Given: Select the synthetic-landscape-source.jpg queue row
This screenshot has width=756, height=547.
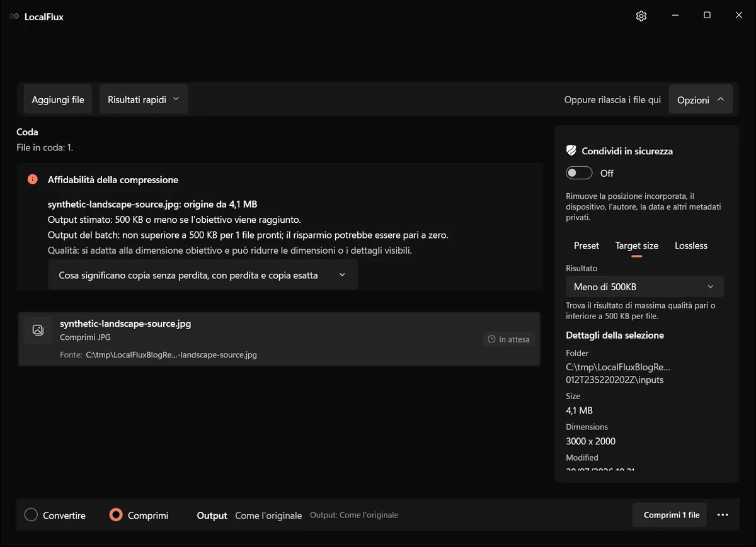Looking at the screenshot, I should pyautogui.click(x=279, y=339).
